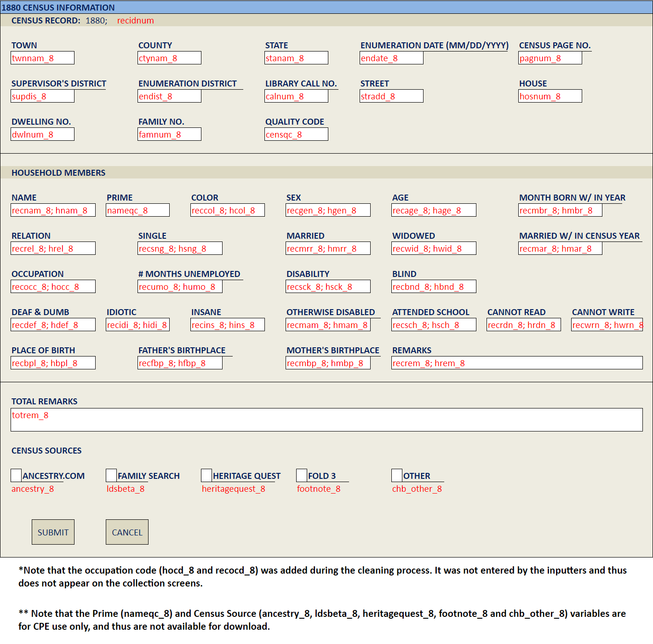Click the CANNOT WRITE input field
This screenshot has width=653, height=644.
coord(607,325)
